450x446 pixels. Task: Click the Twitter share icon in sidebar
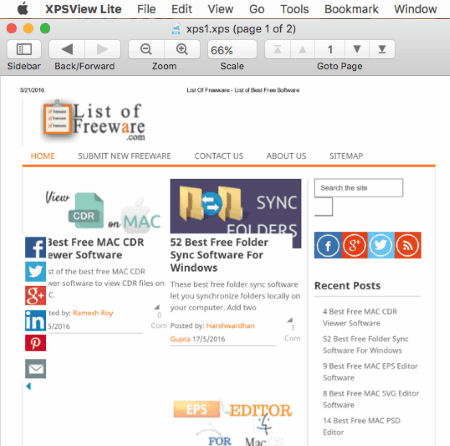(35, 272)
